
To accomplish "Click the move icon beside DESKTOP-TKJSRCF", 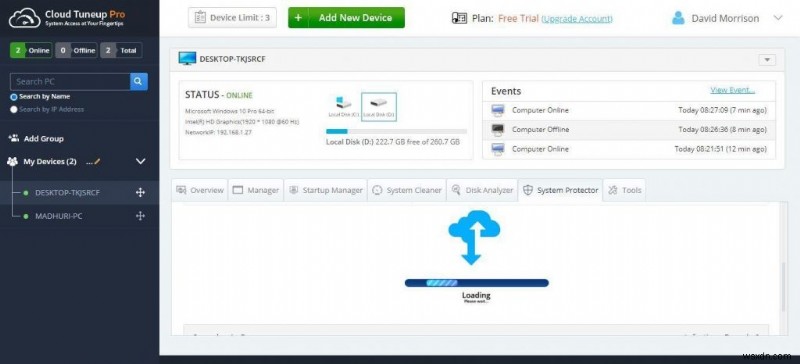I will tap(140, 192).
